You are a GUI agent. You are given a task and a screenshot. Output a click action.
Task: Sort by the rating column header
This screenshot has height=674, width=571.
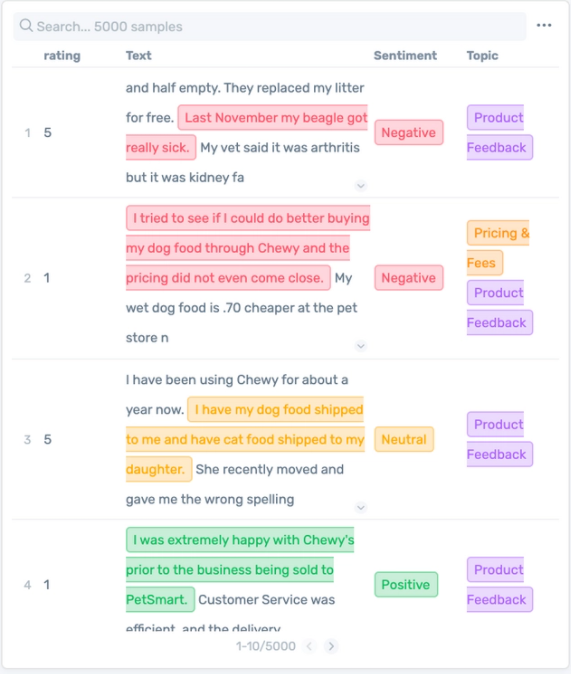pos(62,55)
